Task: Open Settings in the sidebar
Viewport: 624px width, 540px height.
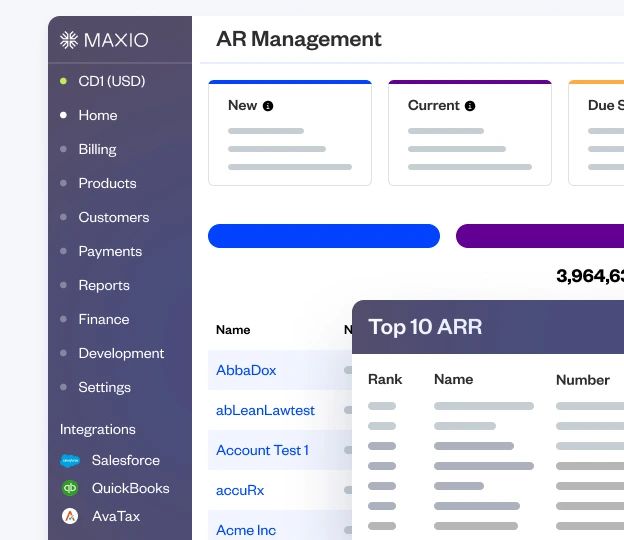Action: click(105, 387)
